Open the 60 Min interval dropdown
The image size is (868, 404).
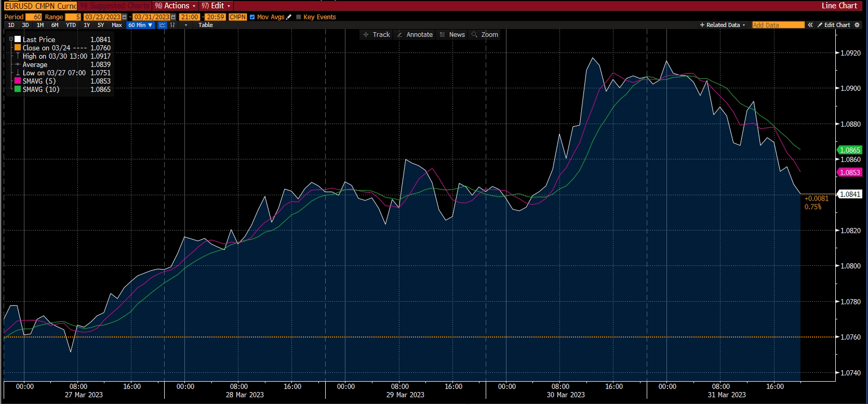tap(140, 25)
